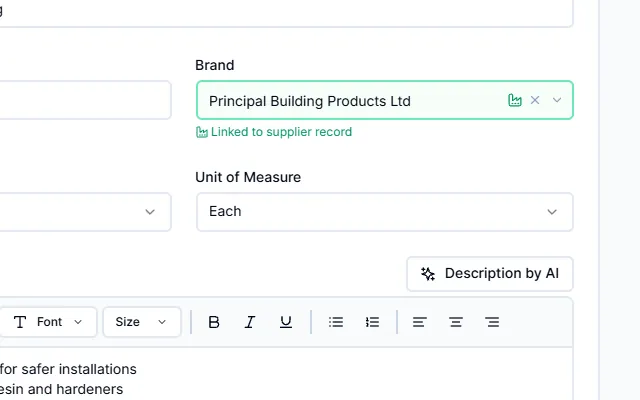Open the Size dropdown in toolbar
Screen dimensions: 640x400
pos(142,322)
